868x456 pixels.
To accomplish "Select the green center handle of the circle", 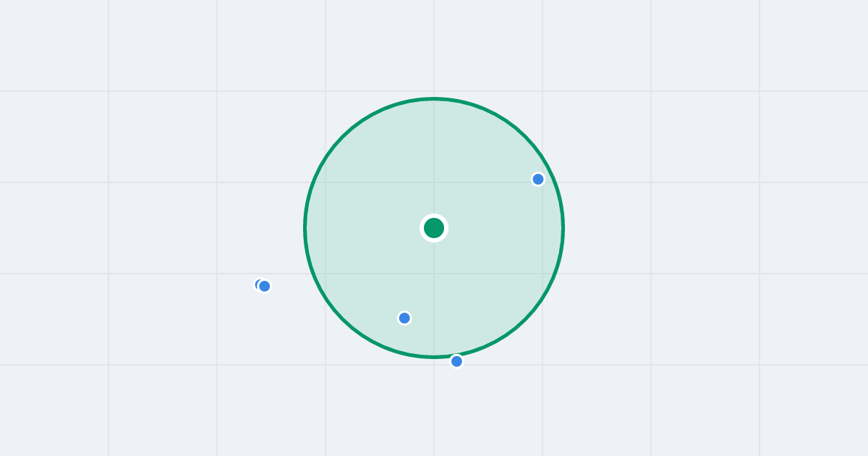I will tap(434, 228).
